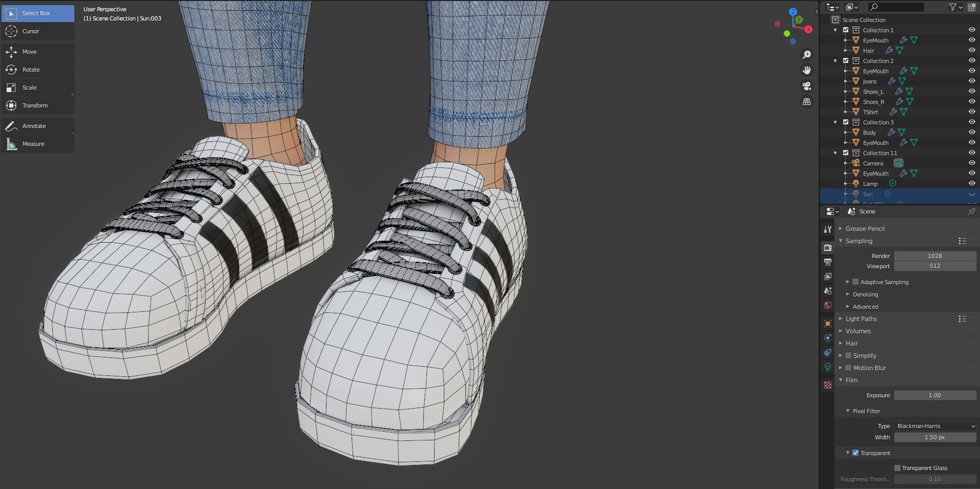Expand the Volumes panel

841,331
